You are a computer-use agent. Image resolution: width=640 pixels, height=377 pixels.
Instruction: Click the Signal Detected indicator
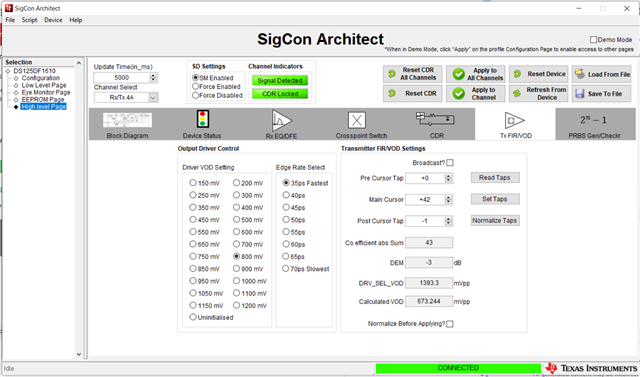click(280, 81)
